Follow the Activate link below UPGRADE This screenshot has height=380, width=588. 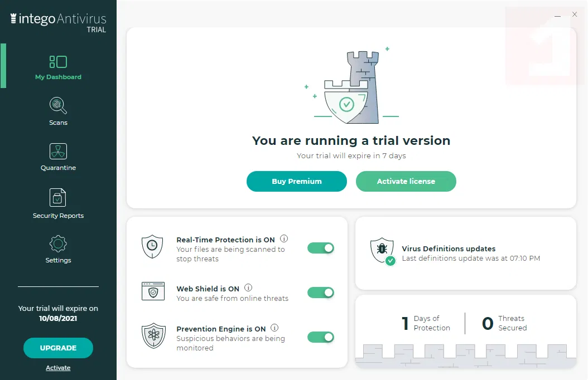pos(58,368)
